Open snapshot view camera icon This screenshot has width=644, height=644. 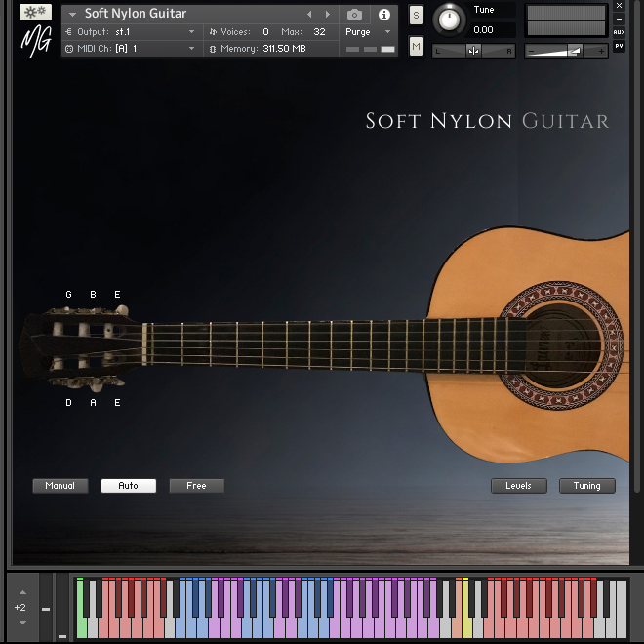click(x=354, y=15)
